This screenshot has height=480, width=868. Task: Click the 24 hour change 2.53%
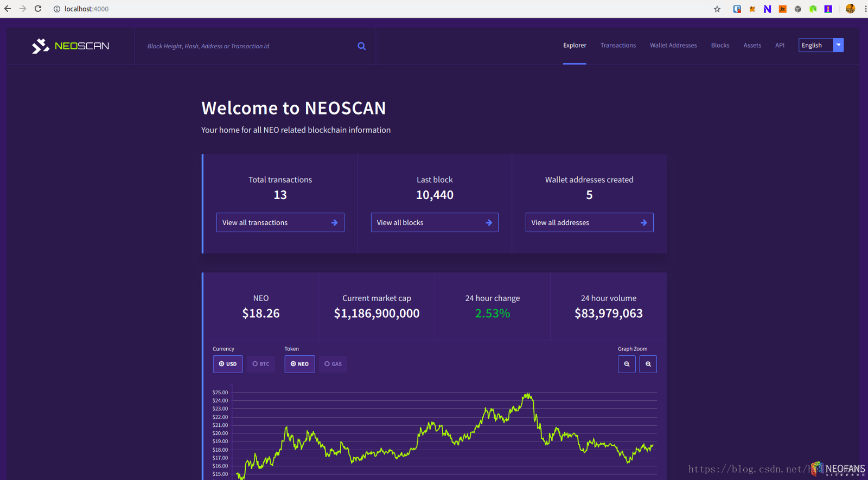point(493,313)
